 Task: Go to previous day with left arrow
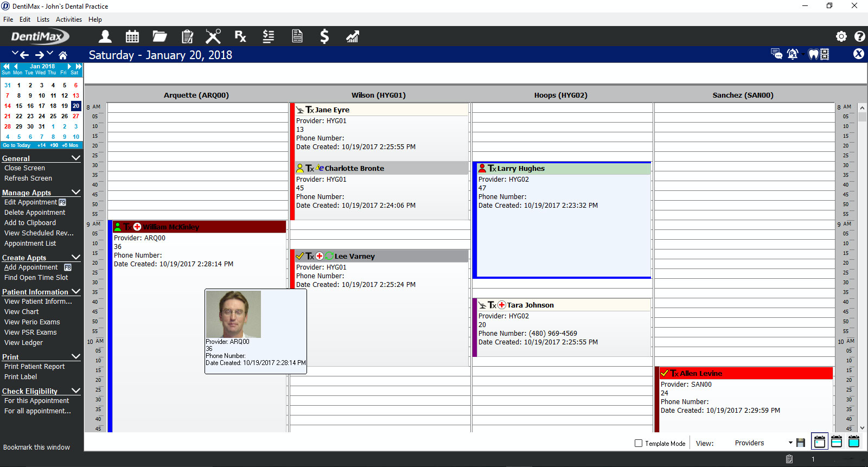click(x=24, y=55)
